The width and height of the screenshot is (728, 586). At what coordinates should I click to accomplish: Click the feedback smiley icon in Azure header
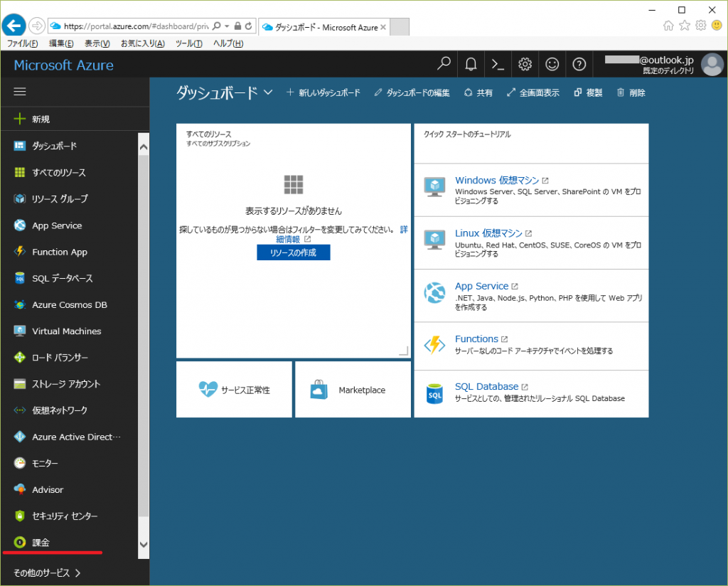552,64
